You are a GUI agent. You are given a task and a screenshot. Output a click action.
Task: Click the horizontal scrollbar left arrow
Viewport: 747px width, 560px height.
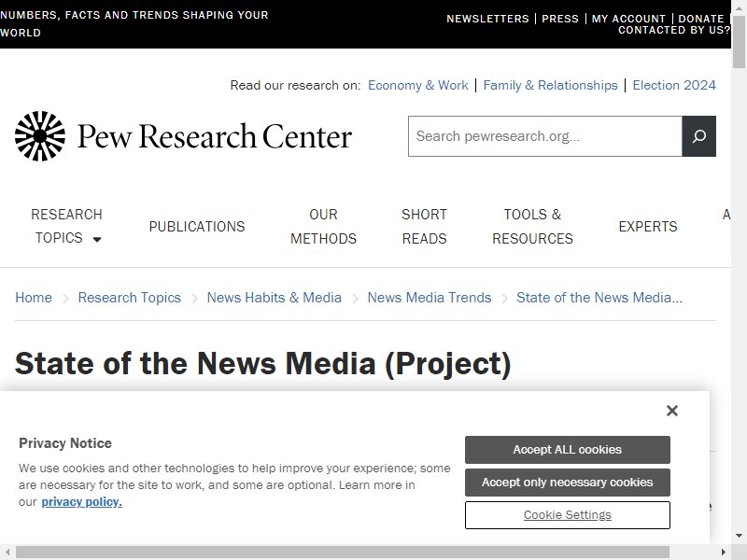pos(7,552)
